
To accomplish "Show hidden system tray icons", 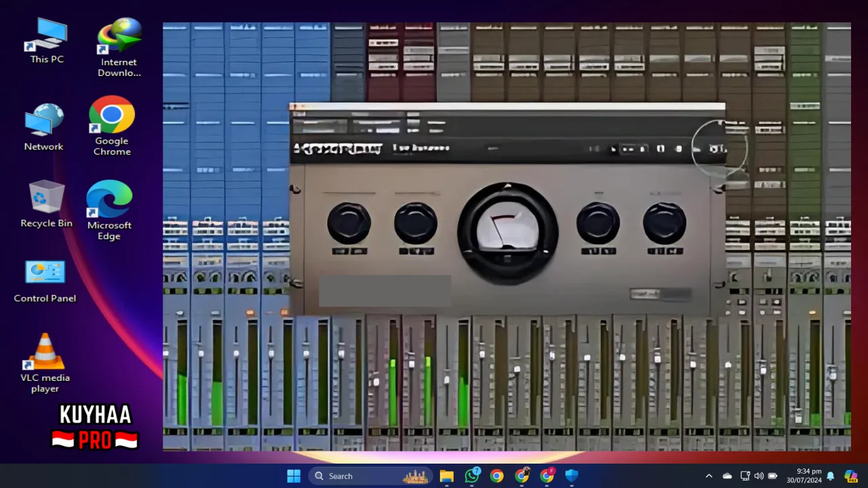I will 709,476.
